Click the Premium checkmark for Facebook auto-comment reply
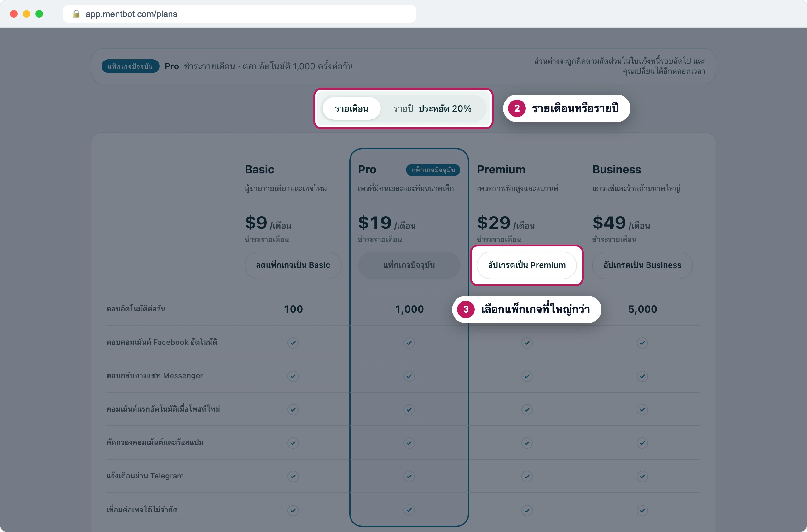The height and width of the screenshot is (532, 807). pyautogui.click(x=527, y=343)
